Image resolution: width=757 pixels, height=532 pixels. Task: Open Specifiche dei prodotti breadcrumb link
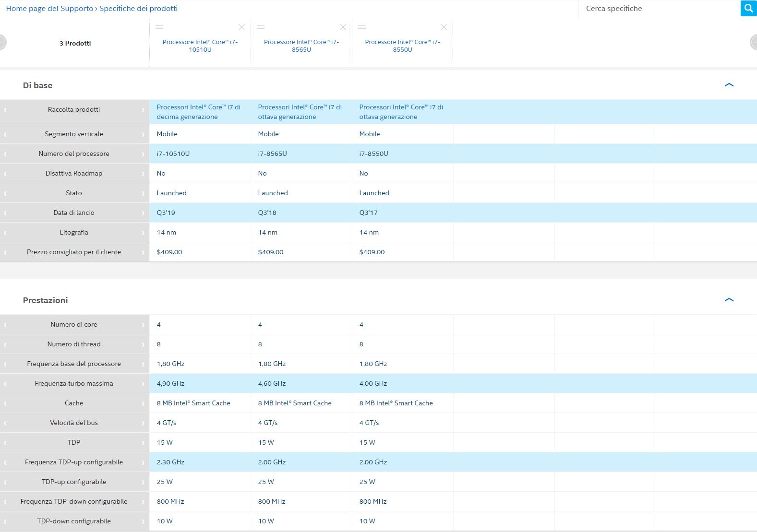[138, 9]
